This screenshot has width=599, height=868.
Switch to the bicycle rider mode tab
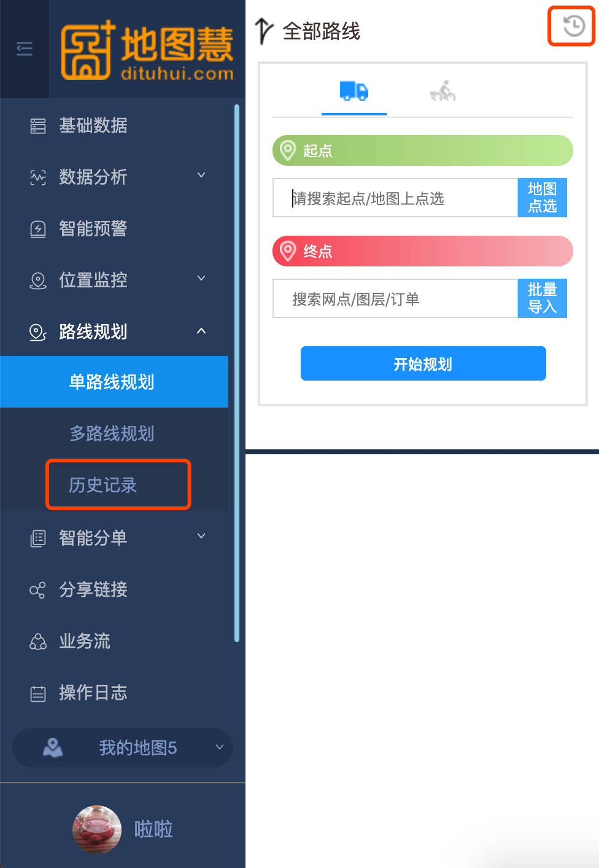coord(442,91)
